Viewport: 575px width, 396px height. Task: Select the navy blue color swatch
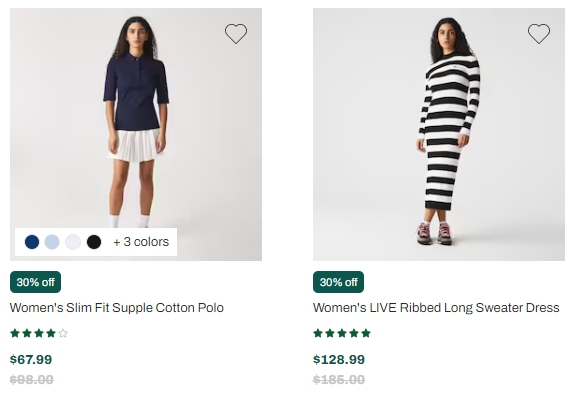tap(32, 242)
